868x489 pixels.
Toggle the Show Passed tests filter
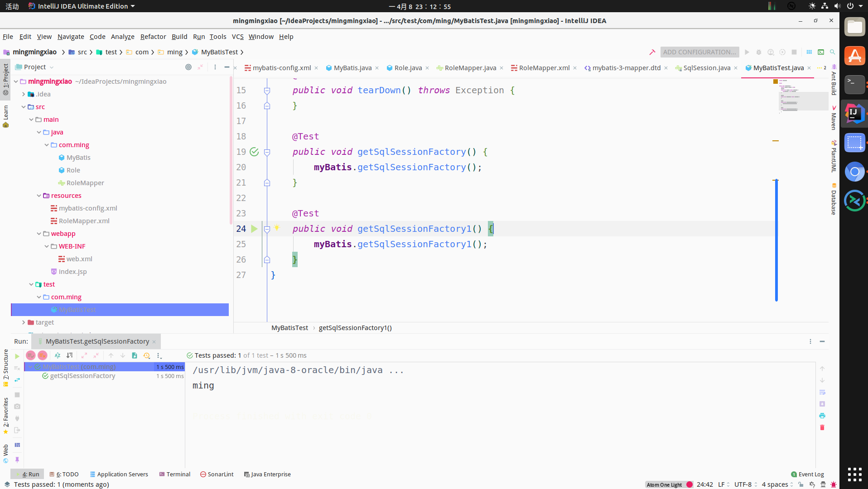(30, 355)
